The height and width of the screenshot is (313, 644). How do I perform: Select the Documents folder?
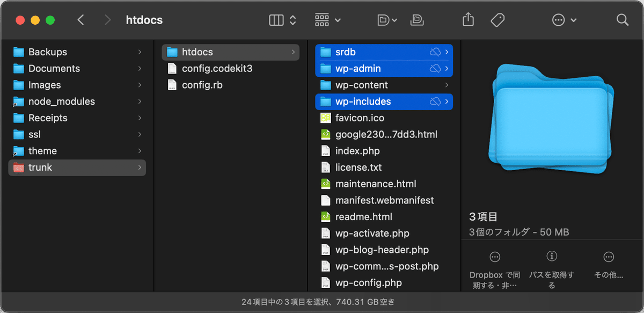coord(77,68)
